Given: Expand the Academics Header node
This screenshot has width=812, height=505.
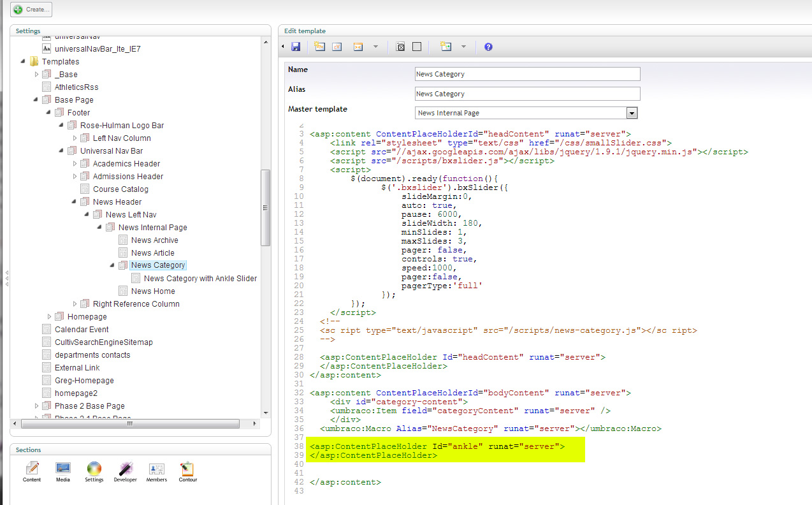Looking at the screenshot, I should tap(75, 164).
